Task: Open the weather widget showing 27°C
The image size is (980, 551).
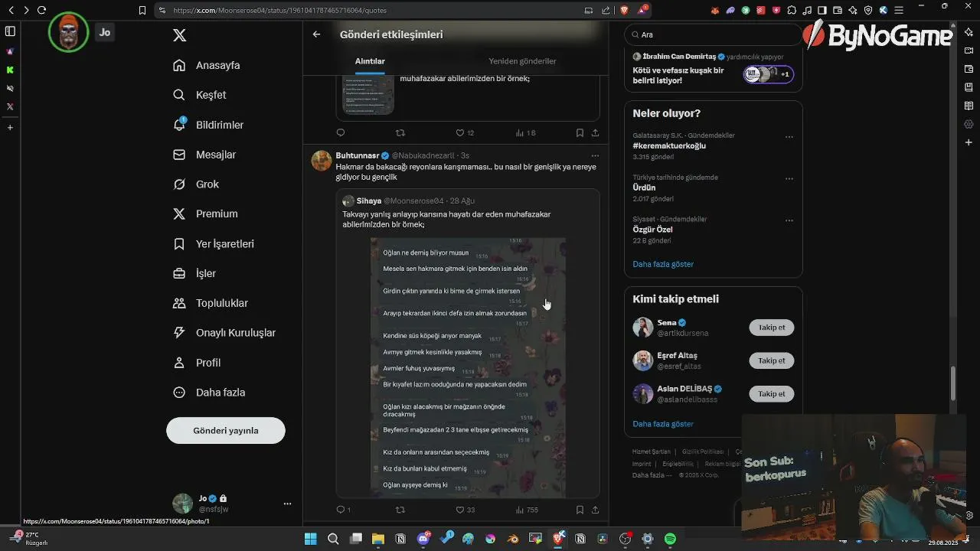Action: pyautogui.click(x=31, y=539)
